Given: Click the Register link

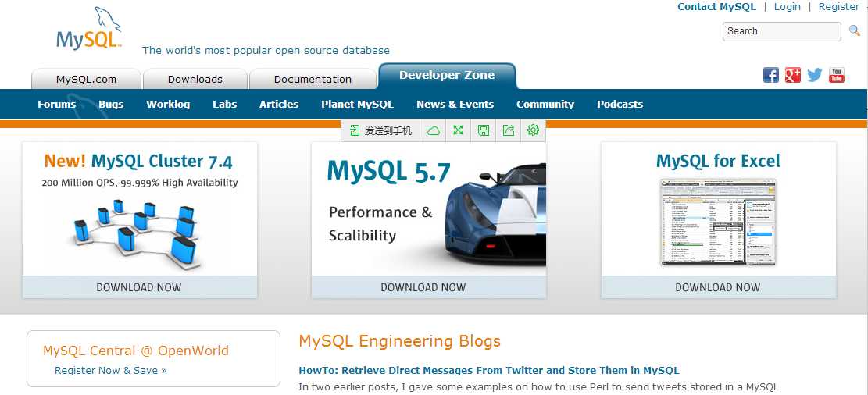Looking at the screenshot, I should pos(838,7).
